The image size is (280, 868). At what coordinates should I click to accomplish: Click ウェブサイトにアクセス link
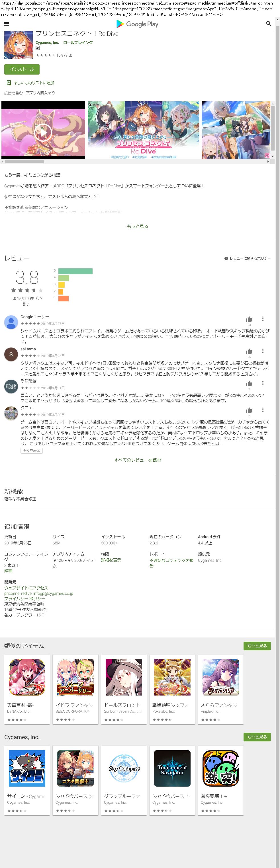coord(26,588)
